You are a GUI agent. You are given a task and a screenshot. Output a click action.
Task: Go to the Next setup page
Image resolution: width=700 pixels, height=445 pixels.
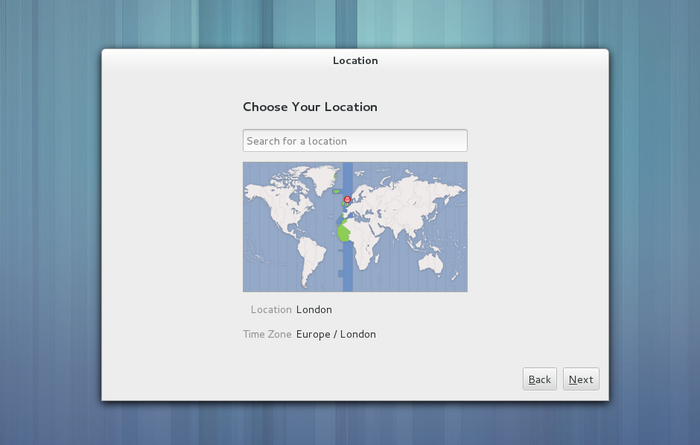pyautogui.click(x=581, y=379)
